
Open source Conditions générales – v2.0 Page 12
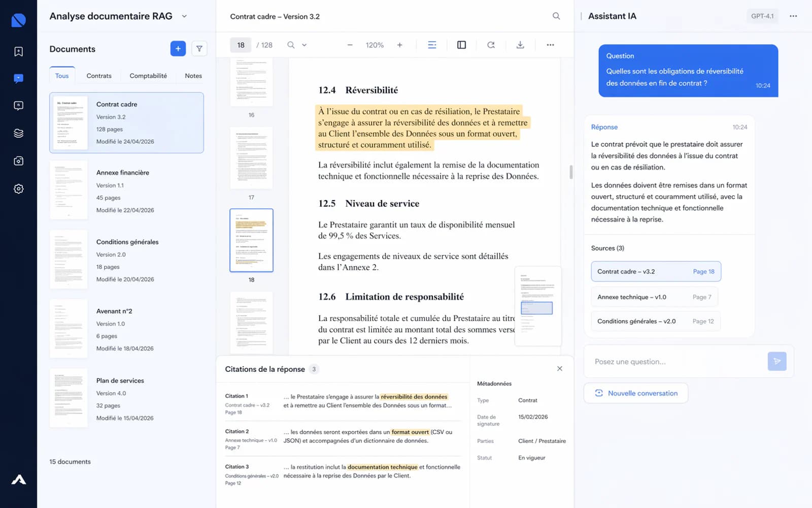[x=655, y=321]
